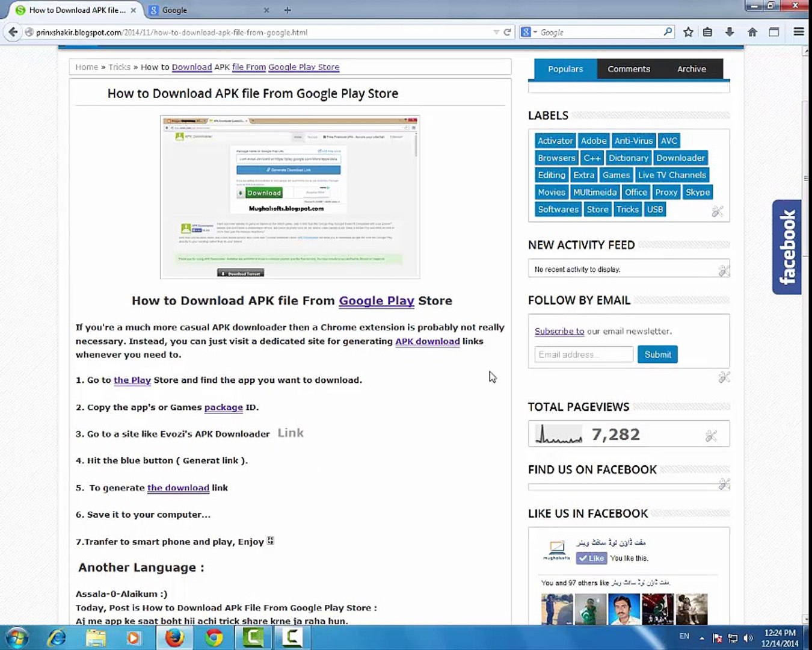
Task: Open the Subscribe to link
Action: click(x=559, y=331)
